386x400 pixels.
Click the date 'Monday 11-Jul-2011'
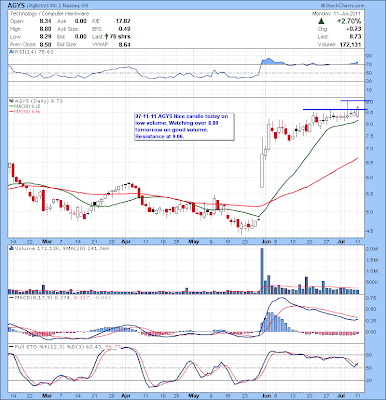click(x=336, y=14)
